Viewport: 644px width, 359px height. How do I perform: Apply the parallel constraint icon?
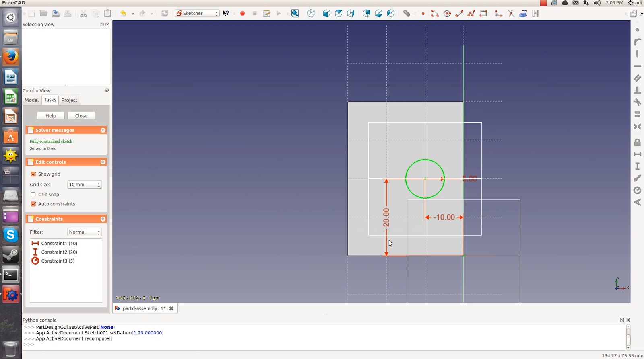click(x=637, y=78)
